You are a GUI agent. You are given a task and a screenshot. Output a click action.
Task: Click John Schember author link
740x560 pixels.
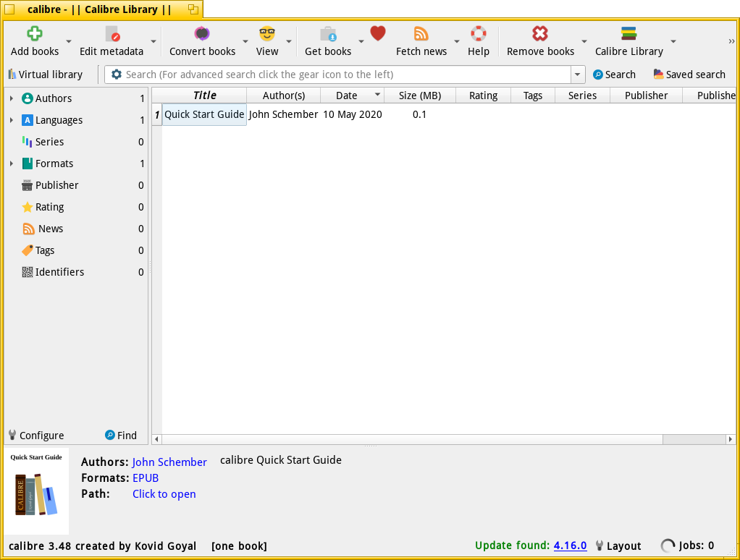tap(169, 462)
